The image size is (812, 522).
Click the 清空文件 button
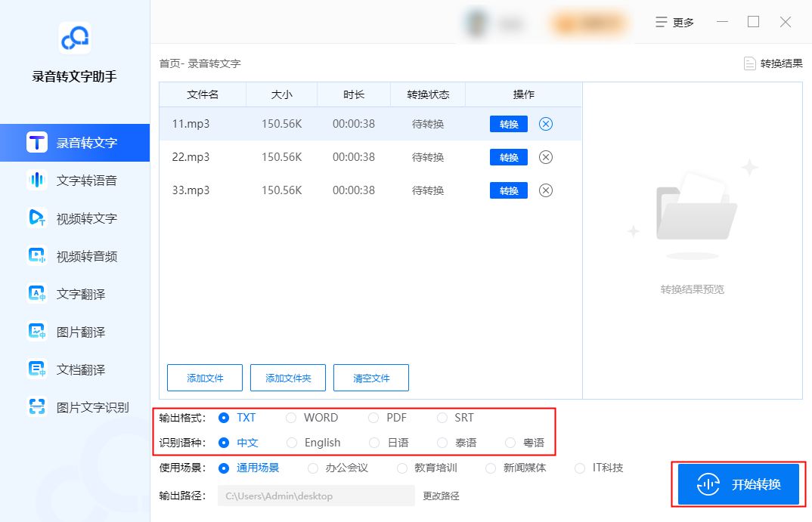click(370, 378)
